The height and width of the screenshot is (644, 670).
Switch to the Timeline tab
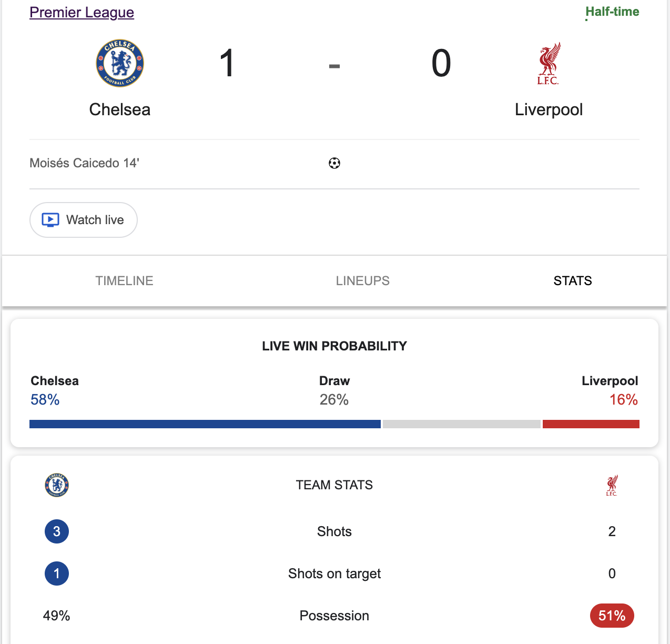pyautogui.click(x=124, y=281)
